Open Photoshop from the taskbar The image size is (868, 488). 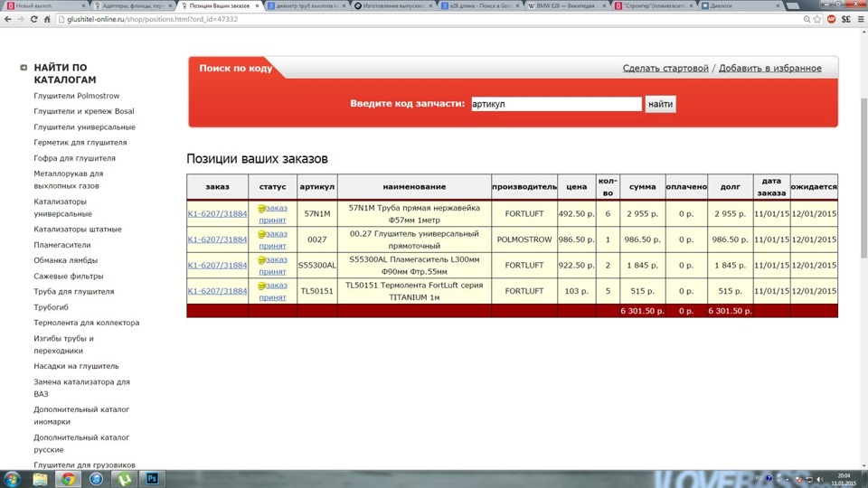point(152,479)
